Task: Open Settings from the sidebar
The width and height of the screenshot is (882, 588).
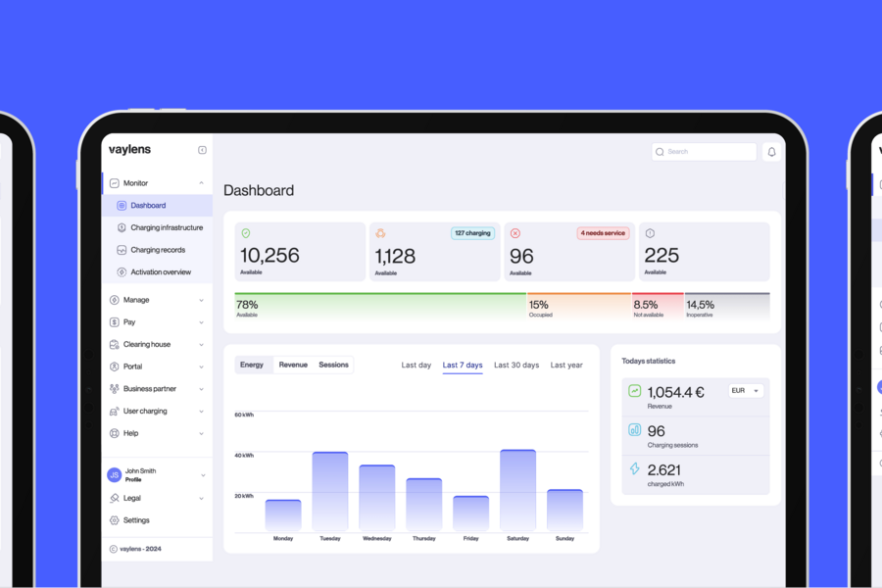Action: coord(158,520)
